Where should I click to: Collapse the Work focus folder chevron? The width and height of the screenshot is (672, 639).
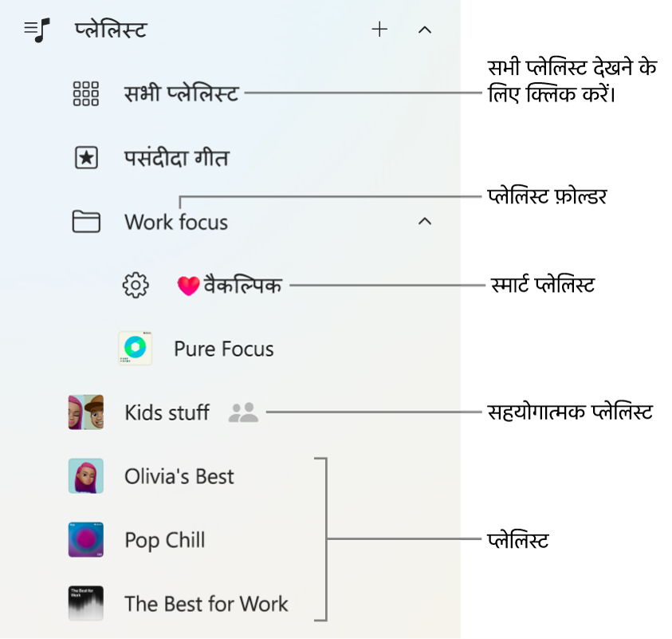click(425, 221)
